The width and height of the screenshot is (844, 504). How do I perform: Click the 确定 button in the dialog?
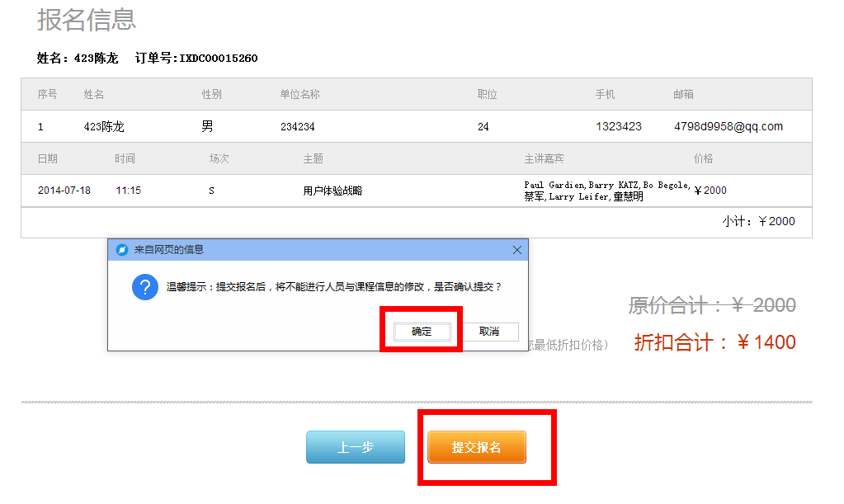(x=422, y=331)
